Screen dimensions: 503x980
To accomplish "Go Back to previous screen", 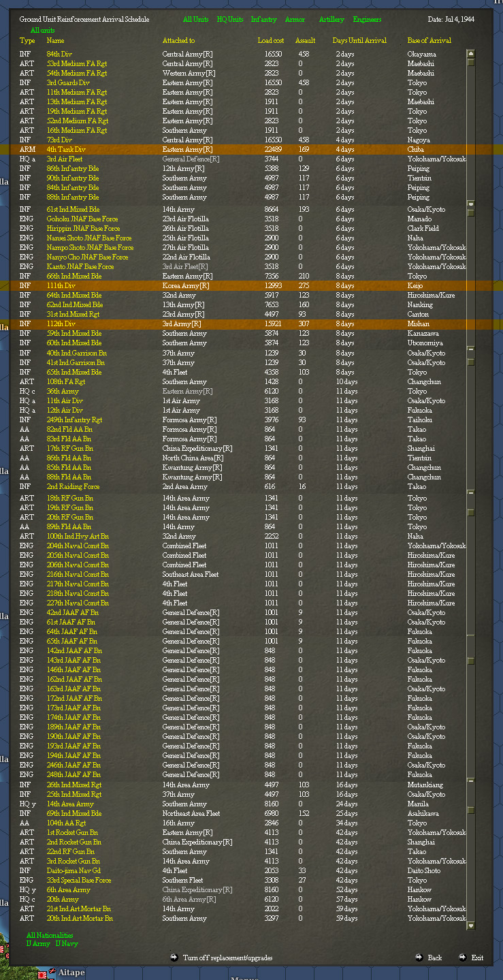I will click(x=435, y=958).
